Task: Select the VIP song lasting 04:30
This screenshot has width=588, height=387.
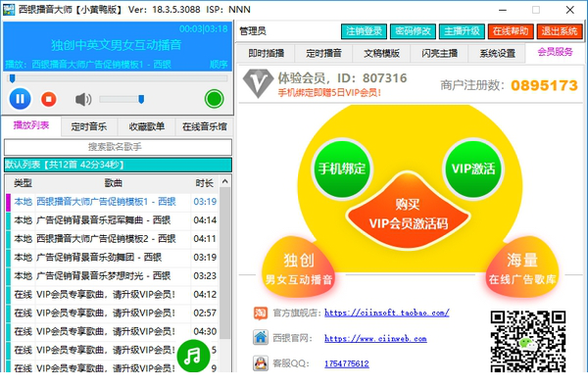Action: click(112, 331)
